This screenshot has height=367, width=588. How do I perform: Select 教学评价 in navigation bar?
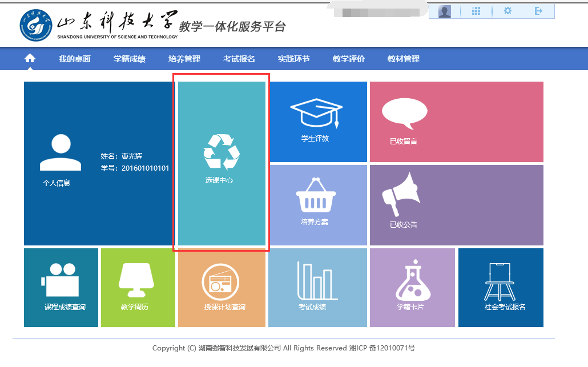(x=348, y=59)
